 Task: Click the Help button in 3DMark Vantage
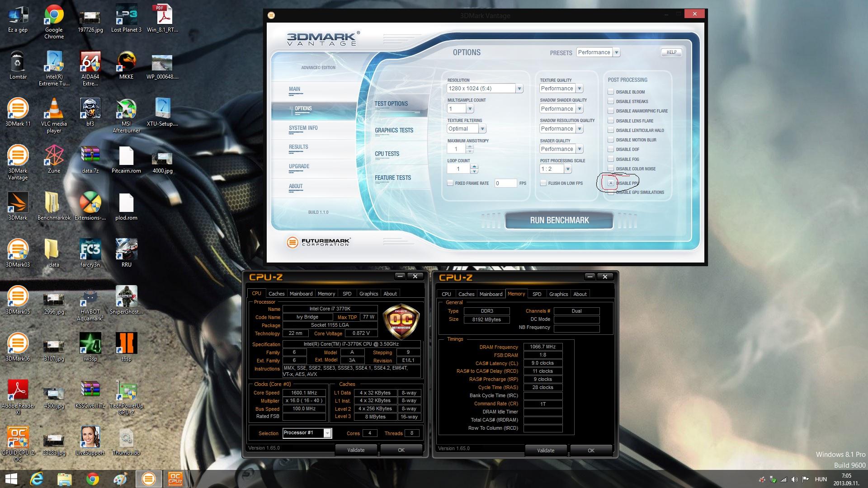[671, 52]
